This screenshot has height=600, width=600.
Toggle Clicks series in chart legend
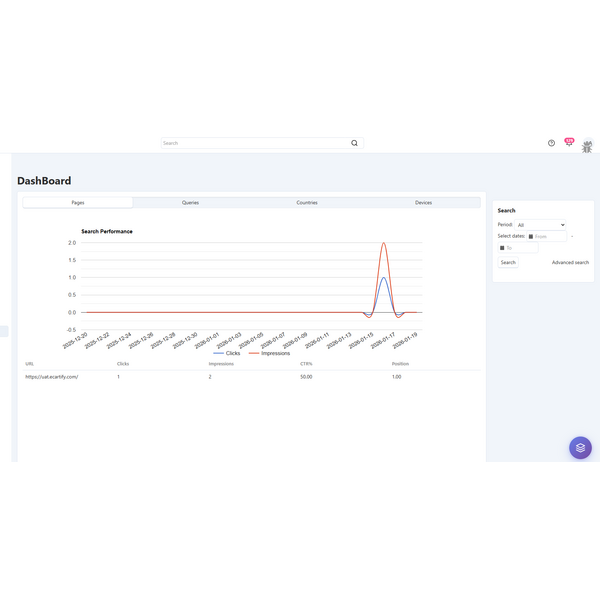coord(227,353)
